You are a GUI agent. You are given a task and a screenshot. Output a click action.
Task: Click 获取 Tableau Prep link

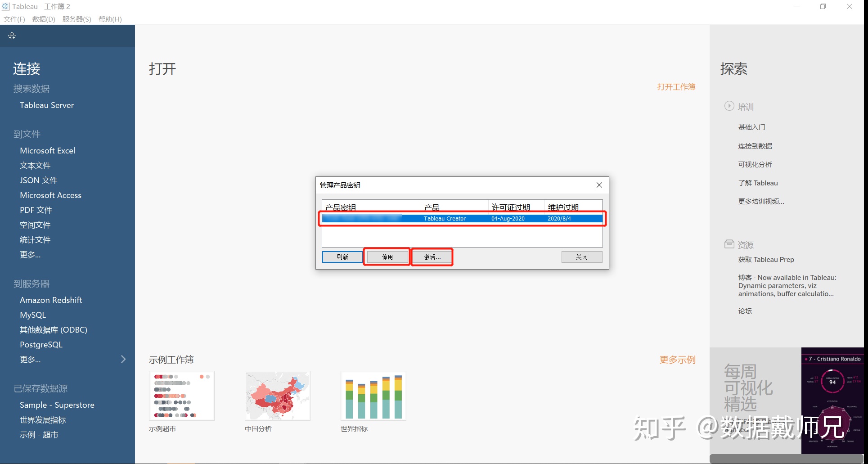click(x=766, y=259)
